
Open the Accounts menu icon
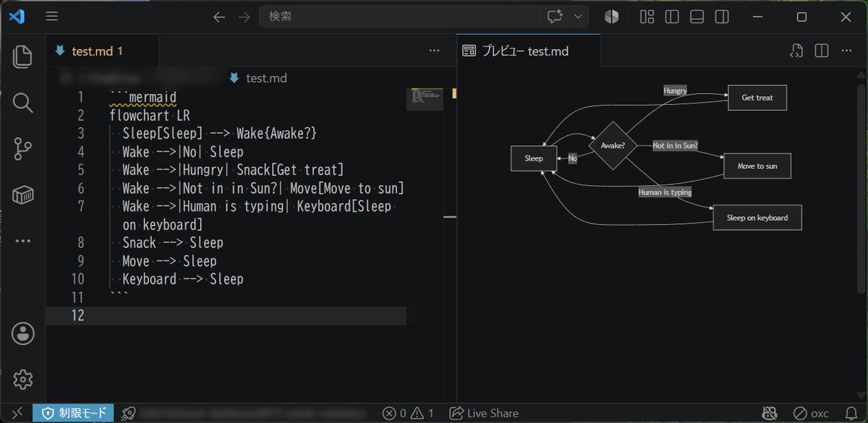[22, 333]
